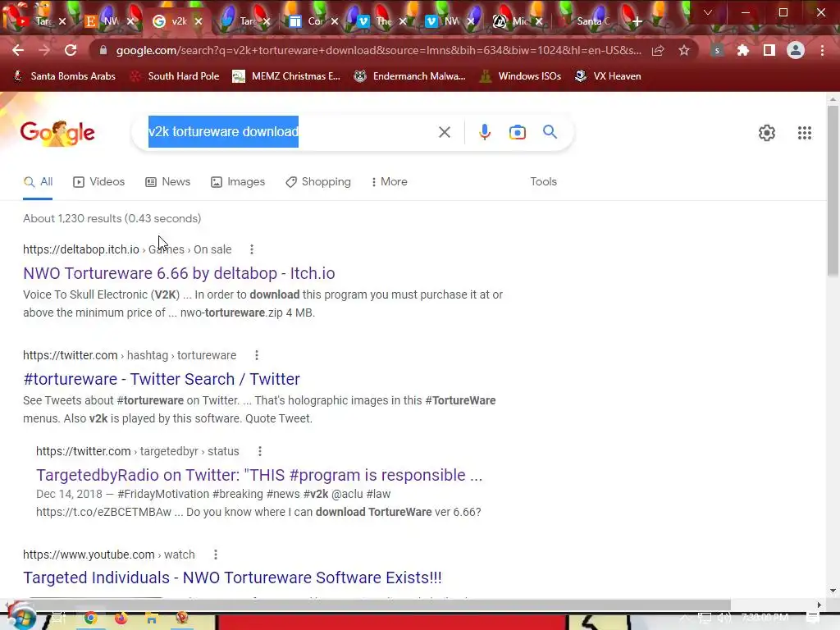This screenshot has height=630, width=840.
Task: Show hidden system tray icons chevron
Action: coord(684,618)
